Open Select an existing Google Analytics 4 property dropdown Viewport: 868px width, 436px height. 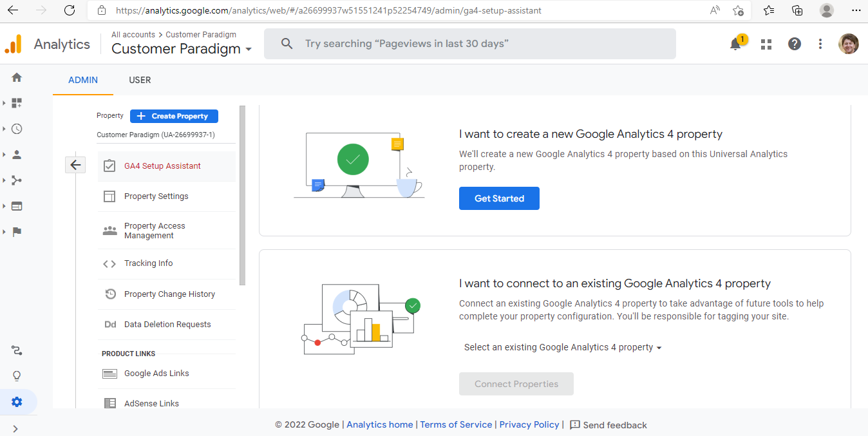point(563,347)
